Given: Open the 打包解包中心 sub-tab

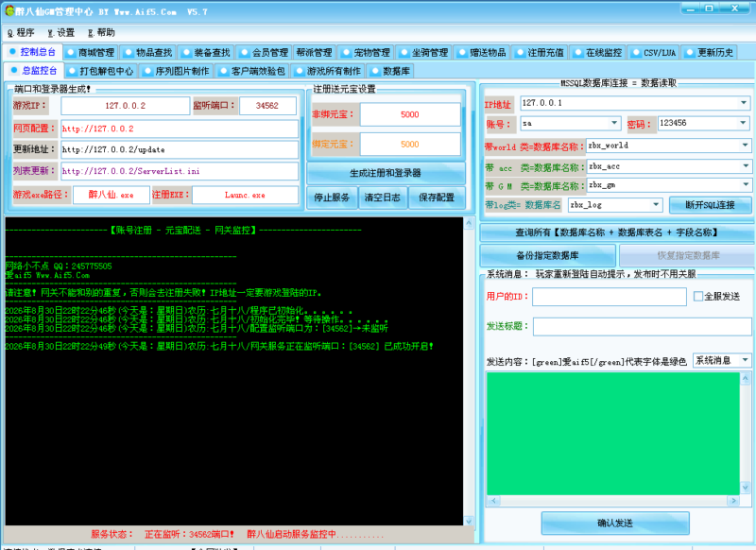Looking at the screenshot, I should [101, 71].
